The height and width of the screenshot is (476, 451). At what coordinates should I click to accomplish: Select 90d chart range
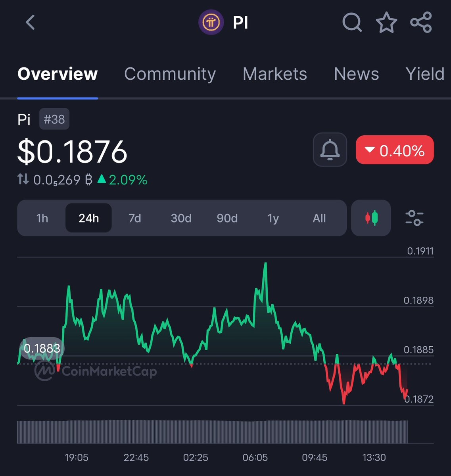click(227, 218)
